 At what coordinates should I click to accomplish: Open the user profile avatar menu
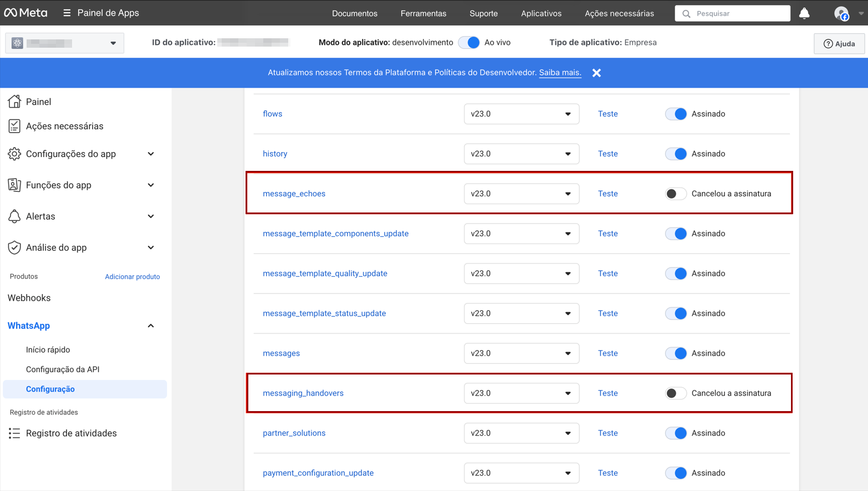pos(841,14)
